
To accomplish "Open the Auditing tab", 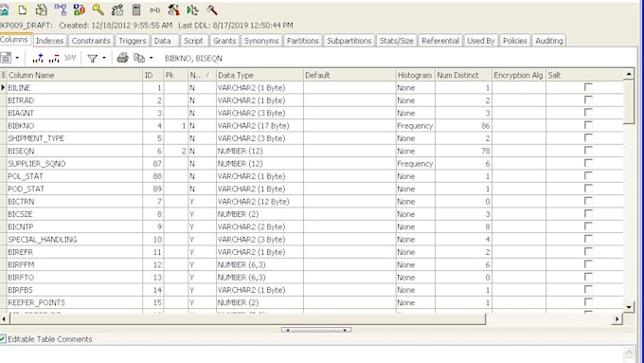I will (x=548, y=41).
